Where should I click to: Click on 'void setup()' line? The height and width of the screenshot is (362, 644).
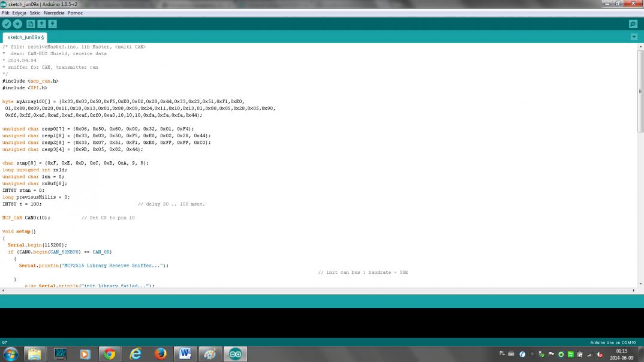point(19,231)
